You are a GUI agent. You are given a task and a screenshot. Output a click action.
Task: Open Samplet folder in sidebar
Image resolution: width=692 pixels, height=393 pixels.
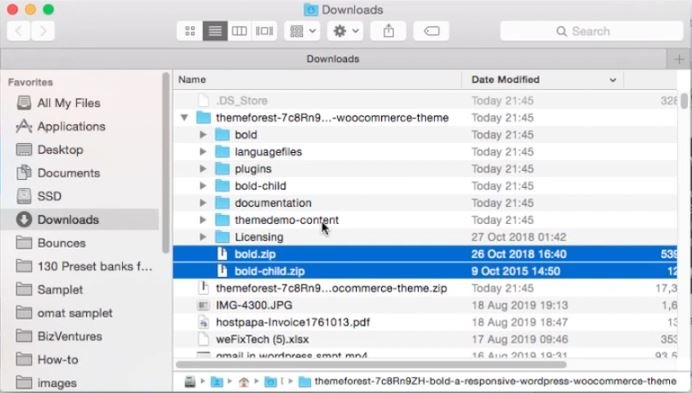click(x=60, y=290)
